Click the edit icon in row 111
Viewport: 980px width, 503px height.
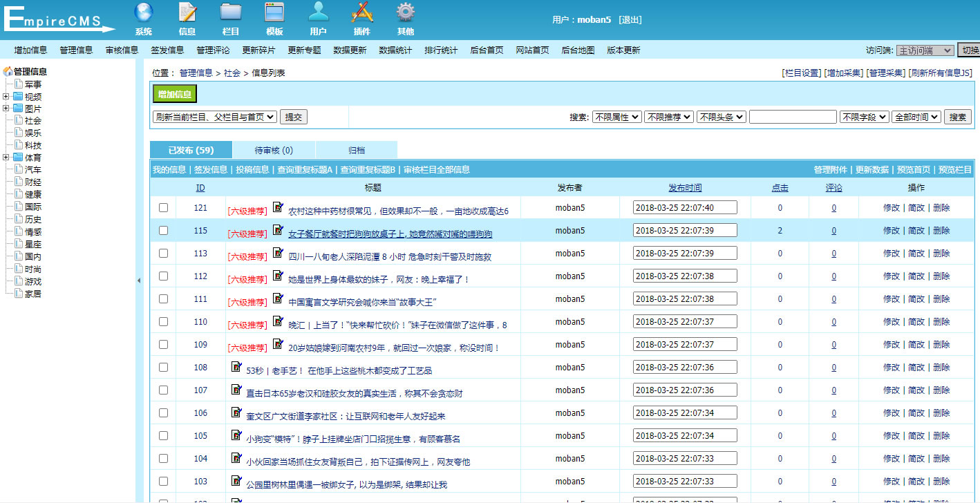pos(278,298)
